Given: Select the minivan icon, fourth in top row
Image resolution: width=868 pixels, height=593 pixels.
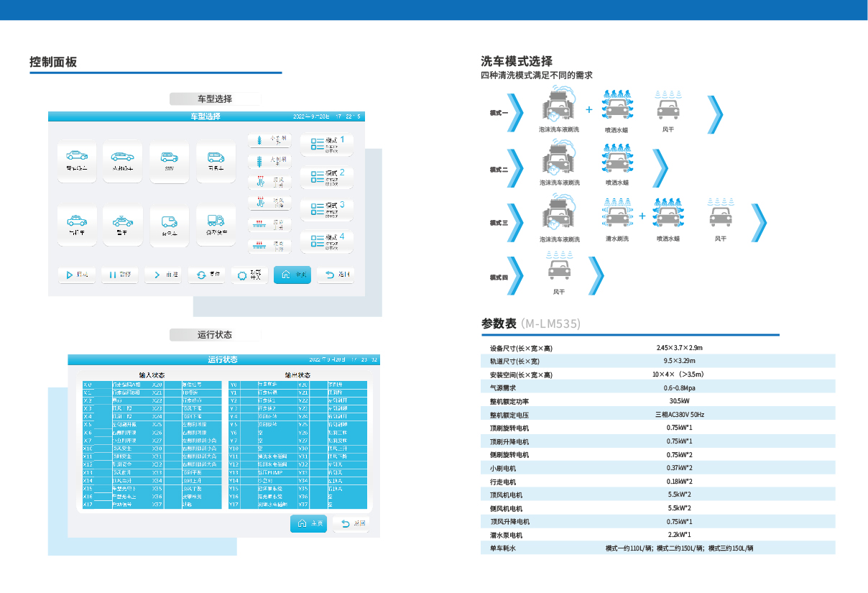Looking at the screenshot, I should [x=216, y=160].
